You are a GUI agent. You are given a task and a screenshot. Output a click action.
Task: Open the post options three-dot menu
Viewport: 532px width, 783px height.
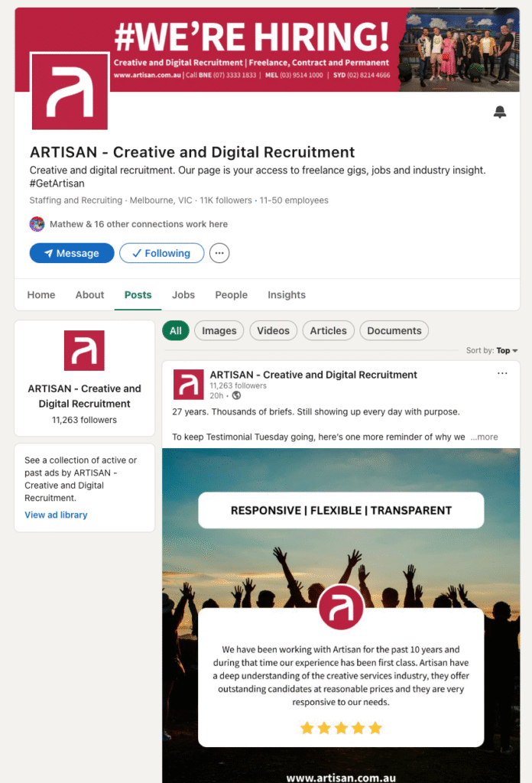point(502,373)
